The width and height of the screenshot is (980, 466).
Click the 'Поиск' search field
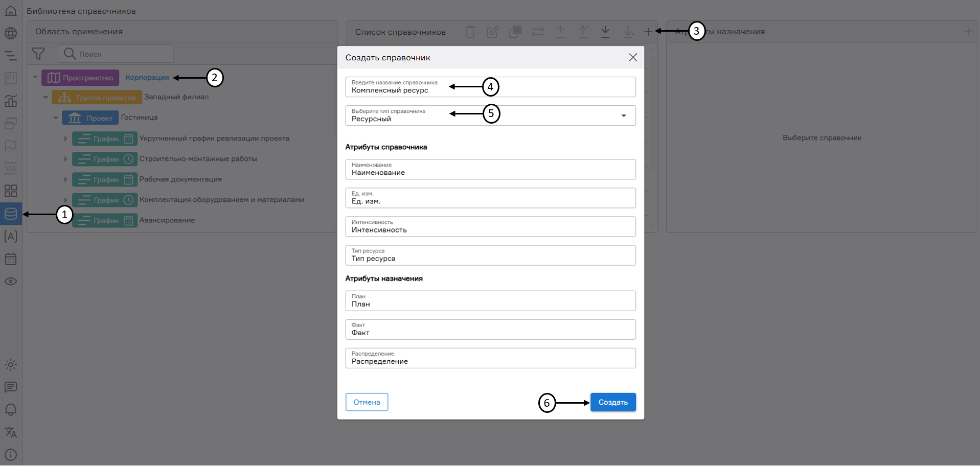(116, 54)
